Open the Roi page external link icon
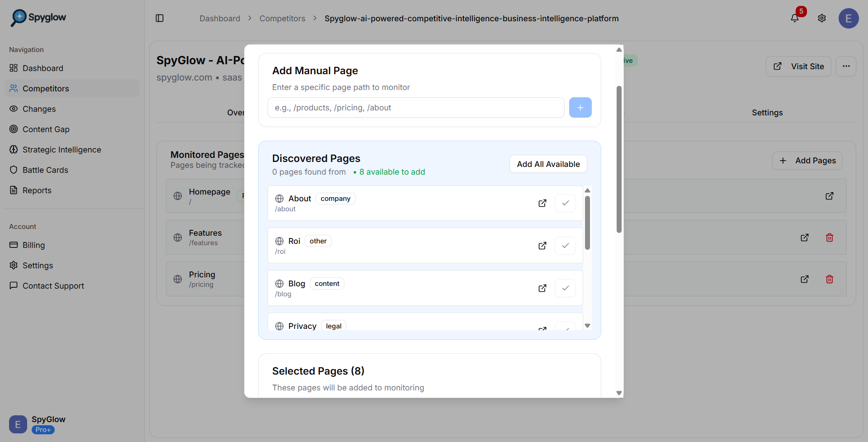Screen dimensions: 868x442 click(542, 246)
